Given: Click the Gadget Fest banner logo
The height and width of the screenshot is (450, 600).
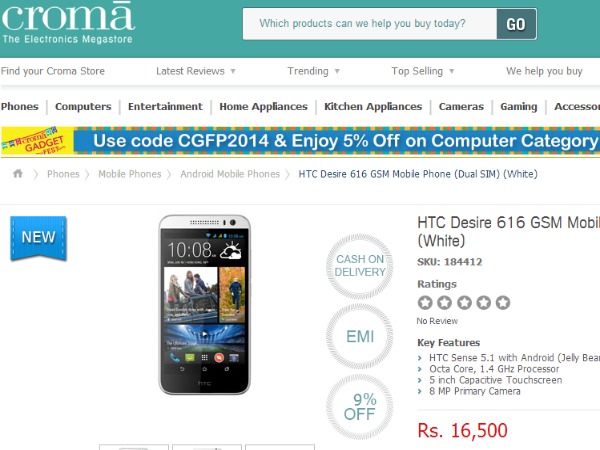Looking at the screenshot, I should click(37, 141).
